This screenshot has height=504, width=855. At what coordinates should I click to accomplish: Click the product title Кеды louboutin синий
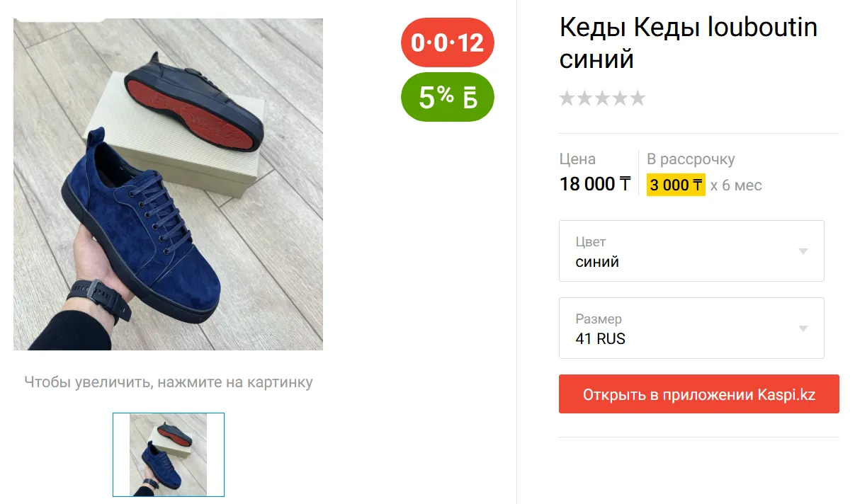click(x=688, y=43)
